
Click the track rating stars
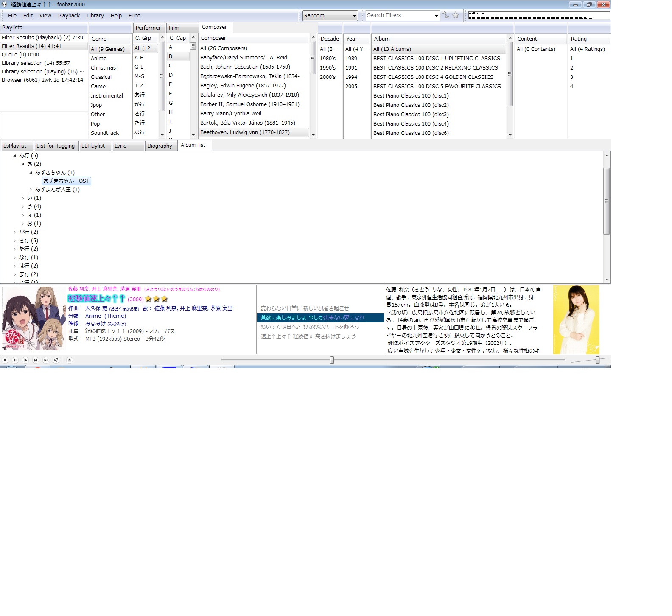pyautogui.click(x=156, y=299)
